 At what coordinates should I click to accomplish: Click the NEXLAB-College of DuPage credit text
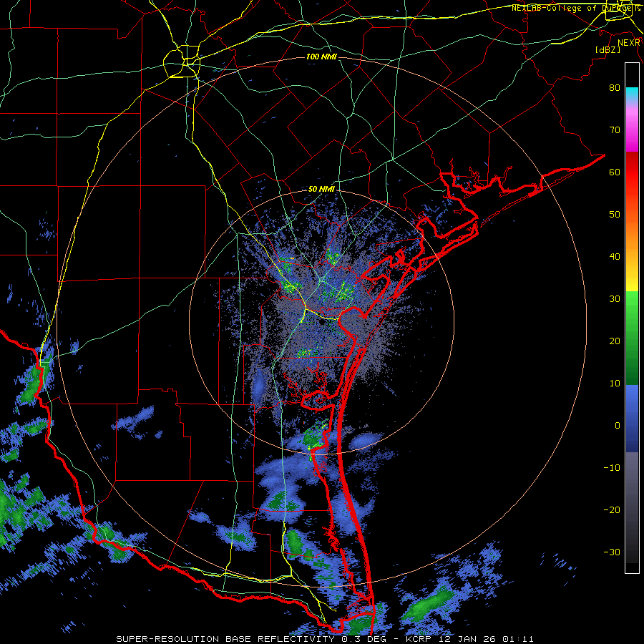pos(575,8)
